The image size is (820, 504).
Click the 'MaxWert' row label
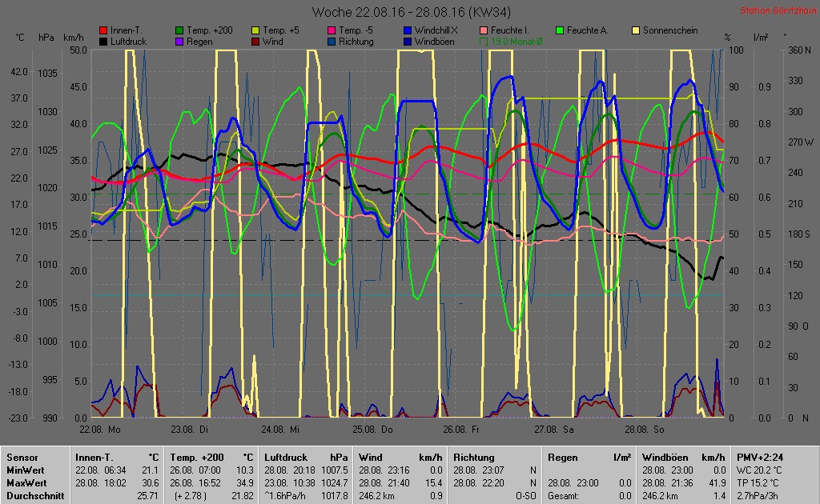pyautogui.click(x=26, y=483)
